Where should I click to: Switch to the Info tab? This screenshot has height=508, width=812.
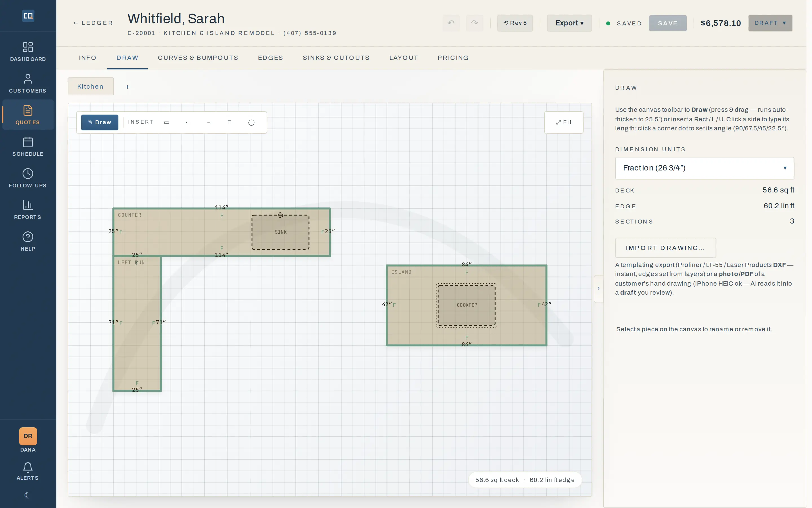(x=88, y=58)
